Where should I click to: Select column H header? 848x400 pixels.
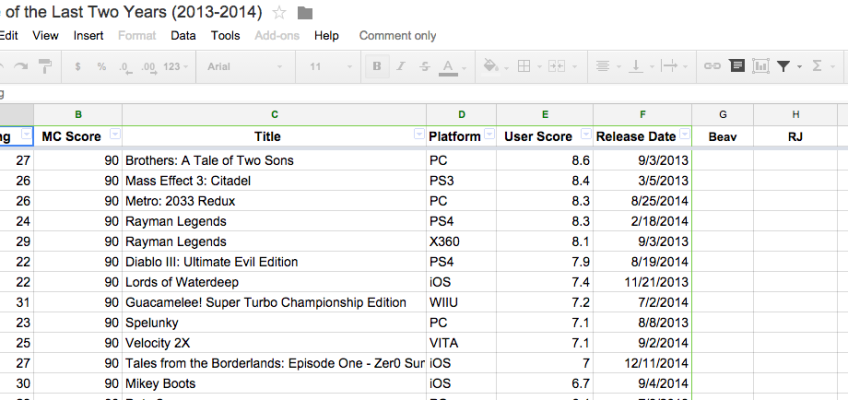(x=796, y=114)
